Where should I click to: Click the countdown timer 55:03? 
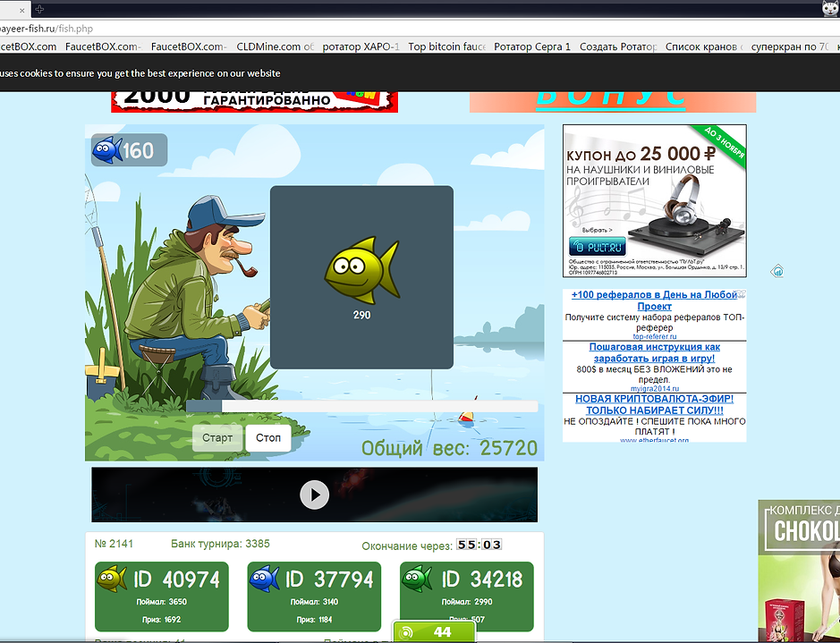tap(479, 545)
